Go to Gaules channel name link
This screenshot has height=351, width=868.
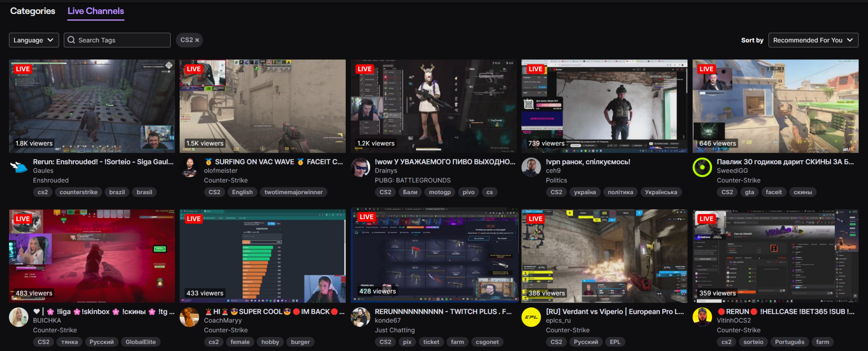[x=43, y=171]
